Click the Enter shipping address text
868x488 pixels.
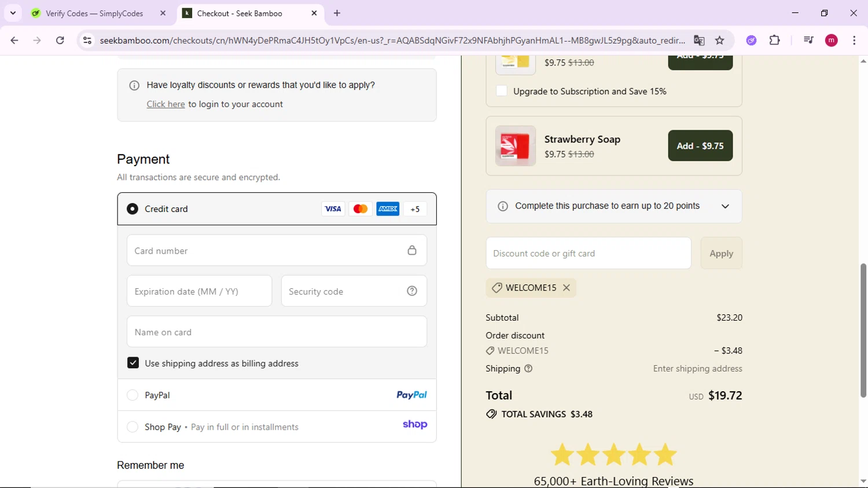(697, 368)
